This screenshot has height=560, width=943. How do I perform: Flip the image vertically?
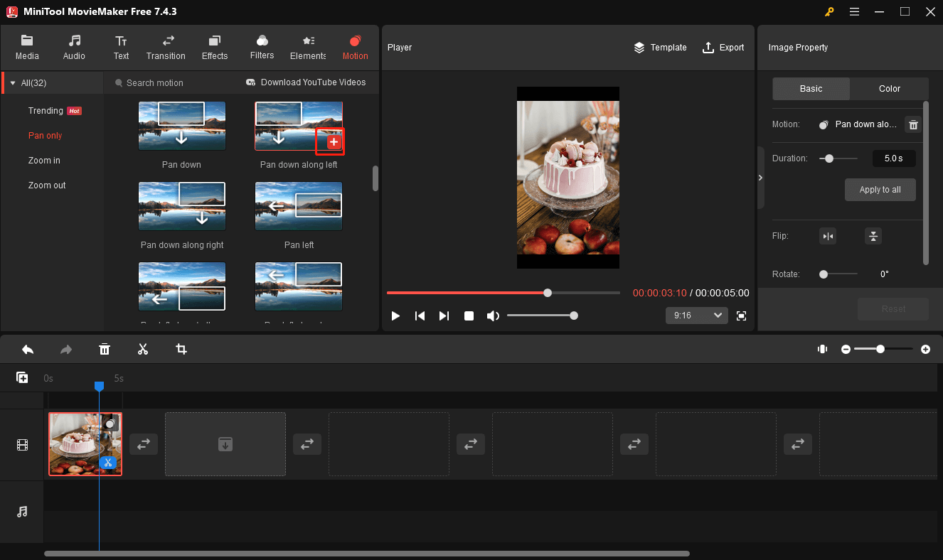[873, 237]
